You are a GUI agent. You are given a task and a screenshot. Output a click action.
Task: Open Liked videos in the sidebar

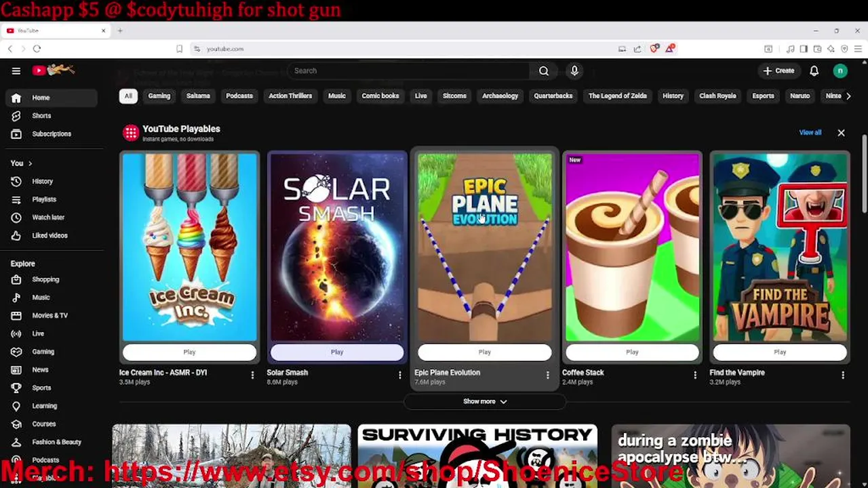(x=52, y=235)
